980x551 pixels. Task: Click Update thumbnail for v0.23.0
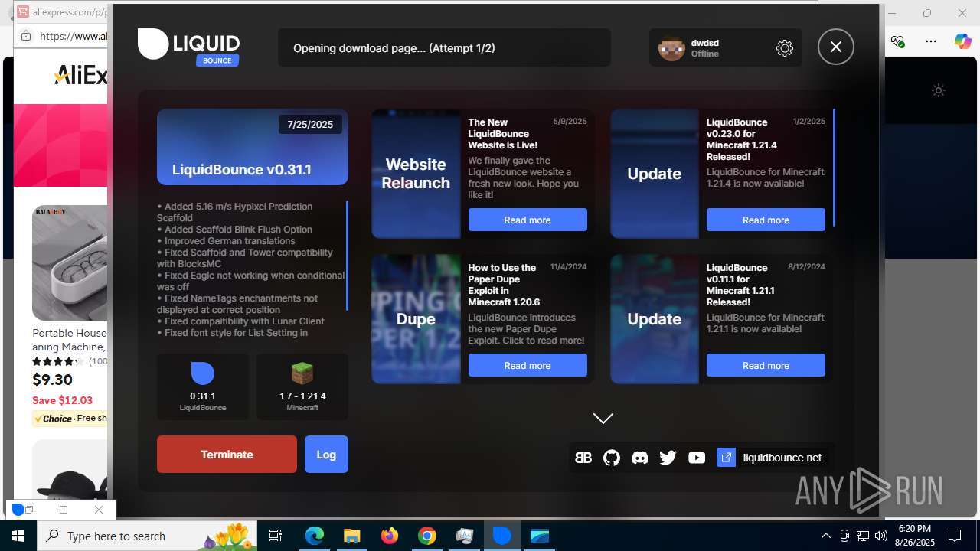click(x=655, y=174)
